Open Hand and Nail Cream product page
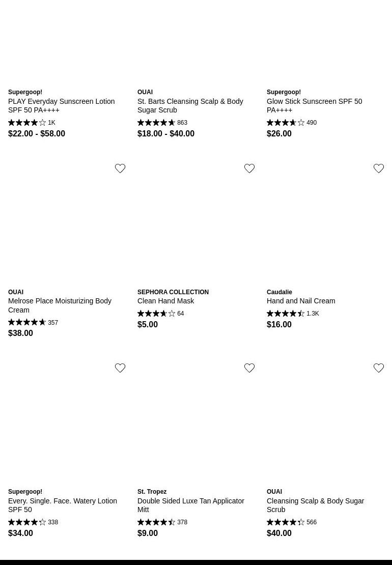Screen dimensions: 392x565 click(x=300, y=301)
